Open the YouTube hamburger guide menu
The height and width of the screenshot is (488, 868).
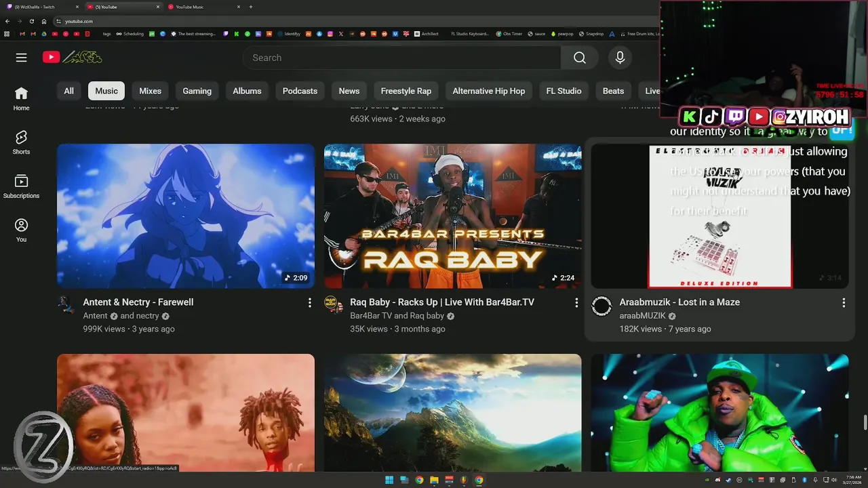[x=21, y=58]
